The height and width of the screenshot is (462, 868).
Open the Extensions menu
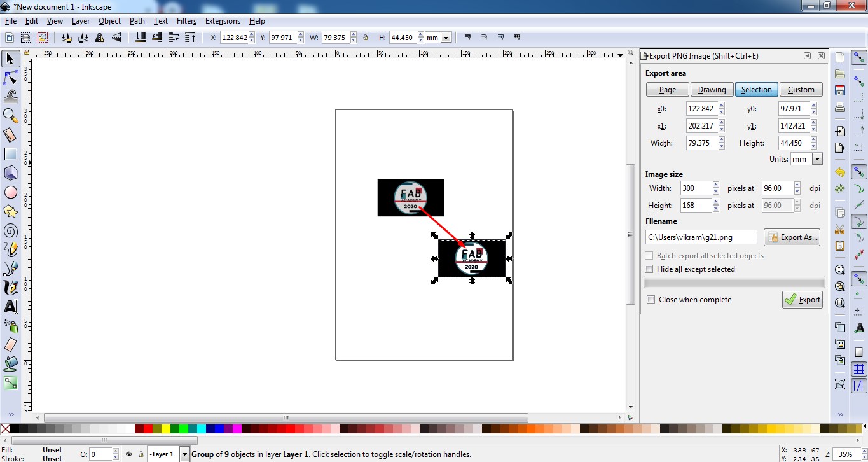click(223, 21)
